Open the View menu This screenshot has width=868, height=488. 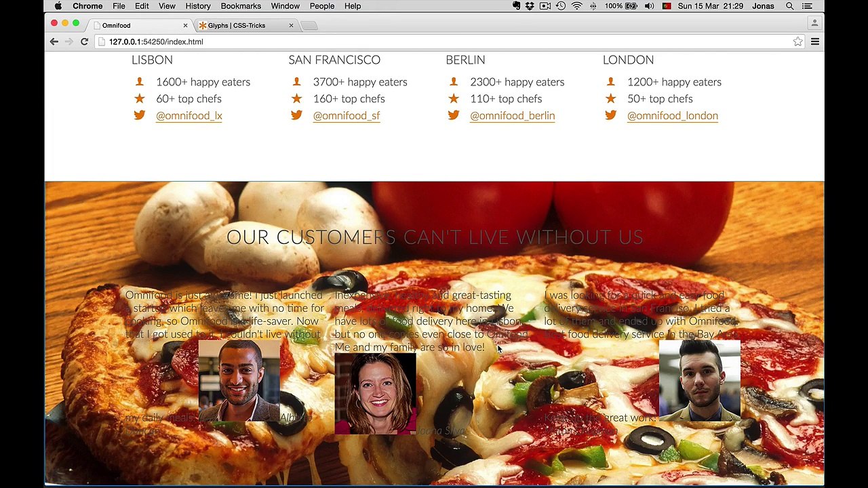point(167,6)
